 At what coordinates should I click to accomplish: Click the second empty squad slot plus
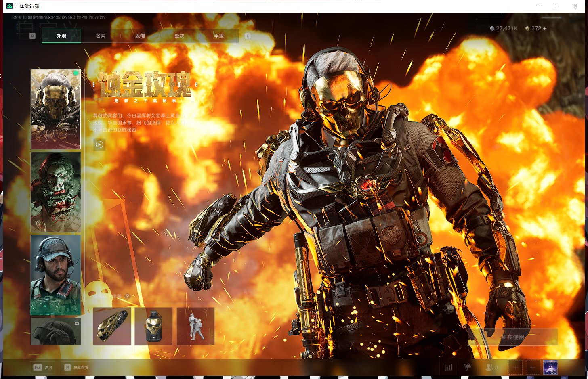533,367
